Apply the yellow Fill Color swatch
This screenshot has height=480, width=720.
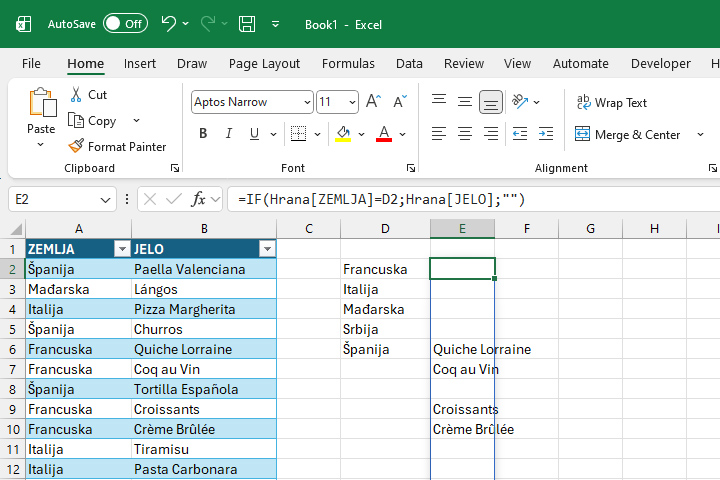[x=343, y=134]
